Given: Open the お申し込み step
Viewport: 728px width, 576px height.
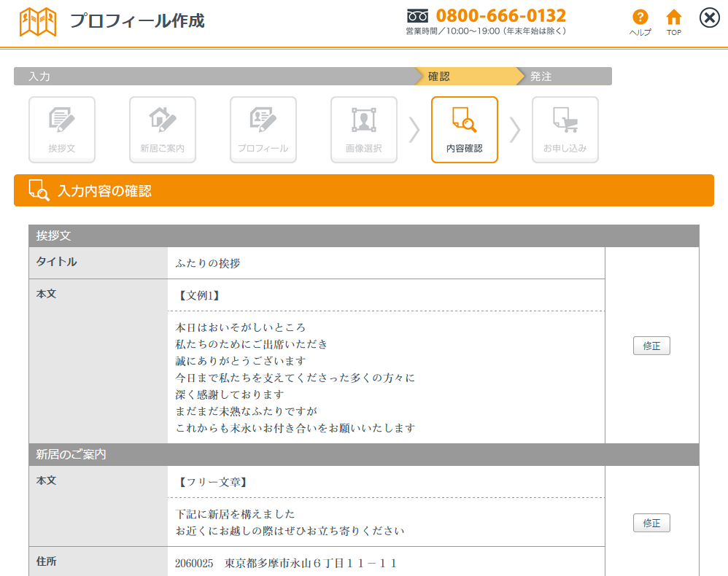Looking at the screenshot, I should (565, 129).
